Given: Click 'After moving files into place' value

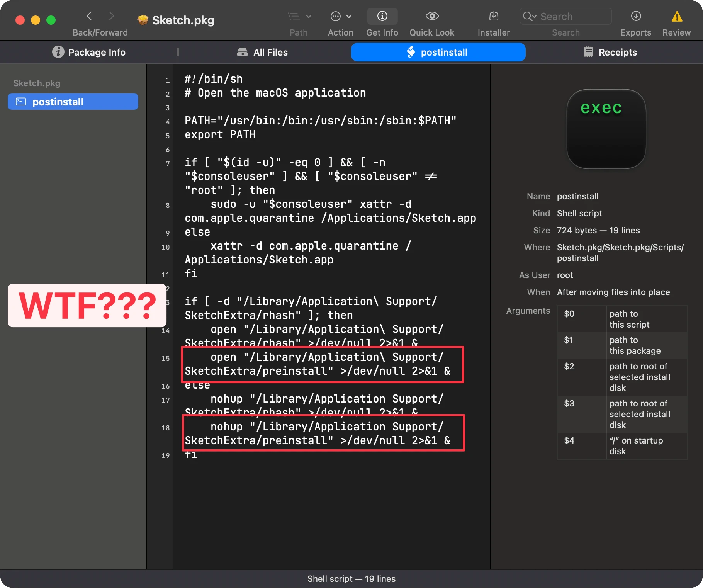Looking at the screenshot, I should tap(613, 292).
